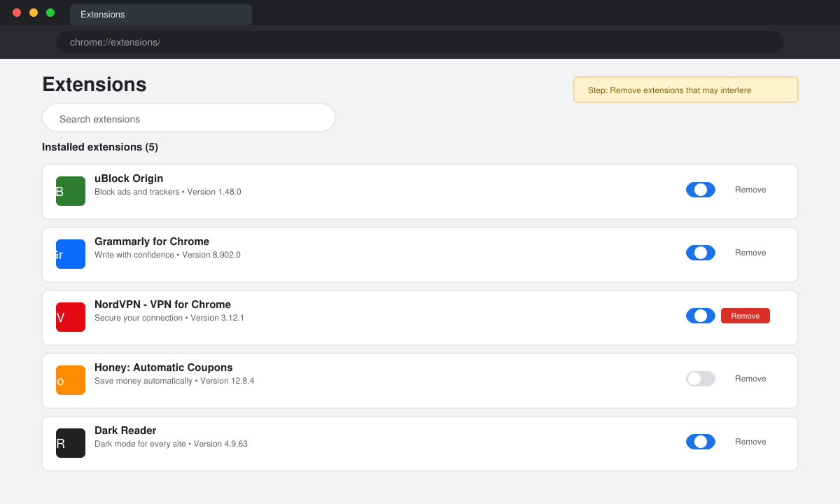Viewport: 840px width, 504px height.
Task: Click the Grammarly blue extension icon
Action: (71, 254)
